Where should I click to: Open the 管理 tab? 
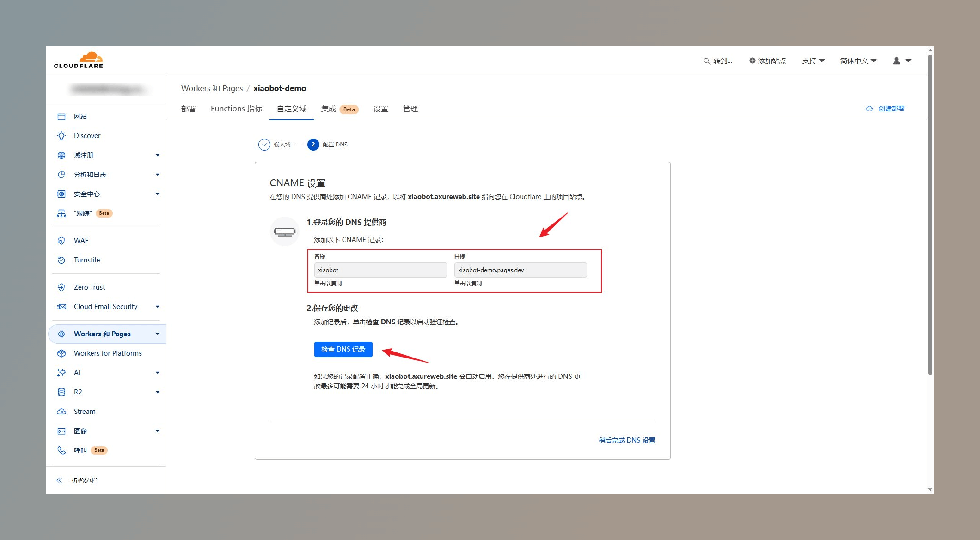coord(410,109)
